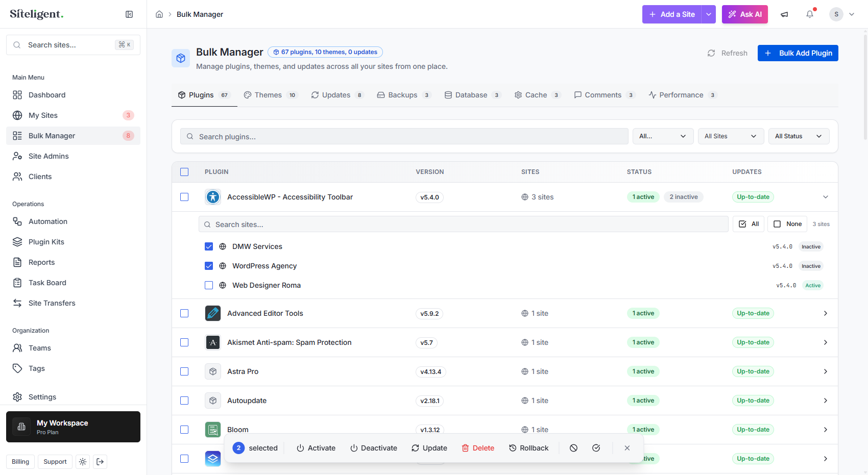
Task: Check Autoupdate row checkbox
Action: point(184,401)
